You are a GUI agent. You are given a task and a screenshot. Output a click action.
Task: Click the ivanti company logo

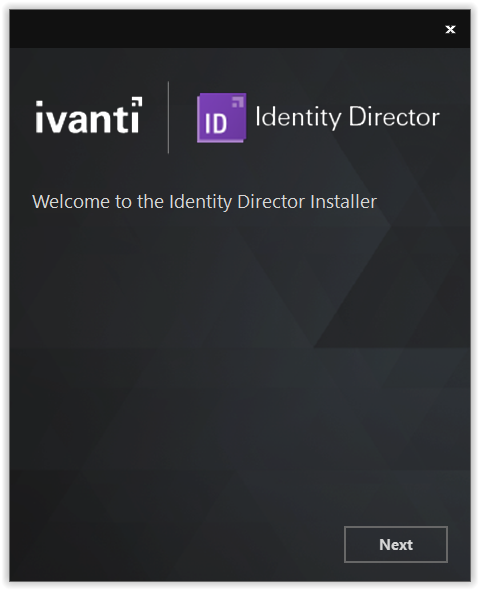click(89, 115)
